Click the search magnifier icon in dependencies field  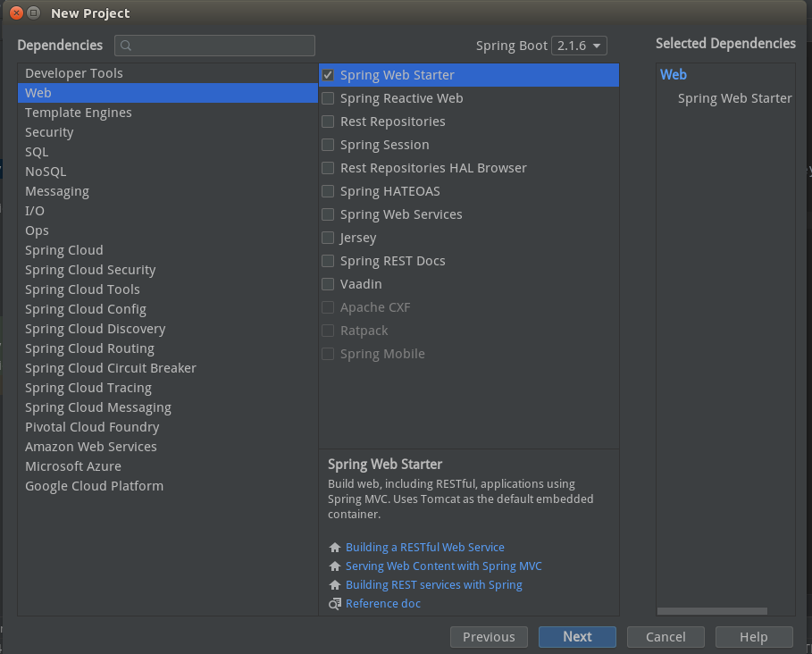pyautogui.click(x=126, y=46)
